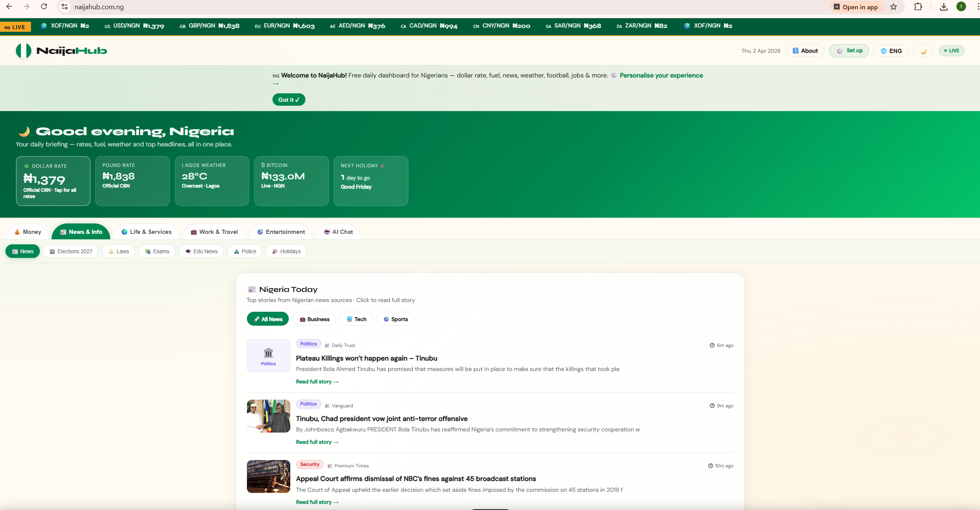
Task: Click the Set up button
Action: click(x=849, y=51)
